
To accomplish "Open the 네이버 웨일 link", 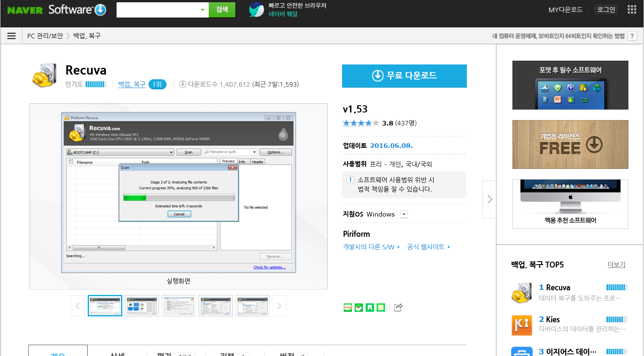I will point(283,14).
